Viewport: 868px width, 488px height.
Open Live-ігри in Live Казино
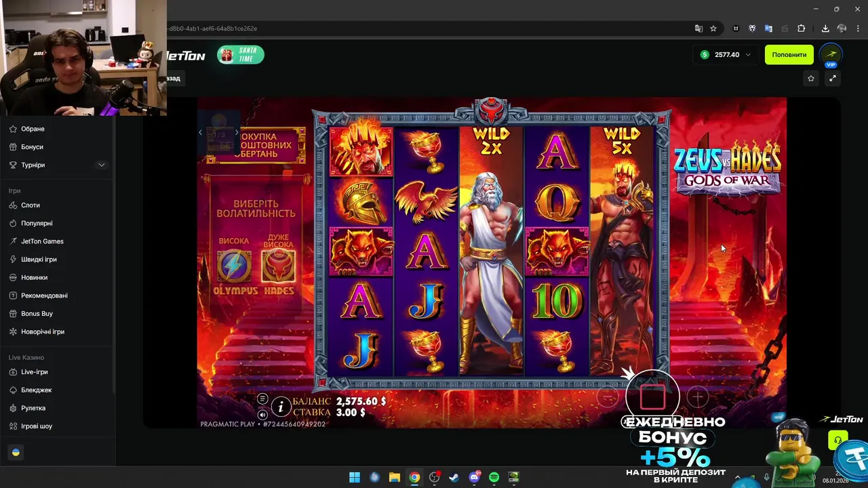(34, 372)
